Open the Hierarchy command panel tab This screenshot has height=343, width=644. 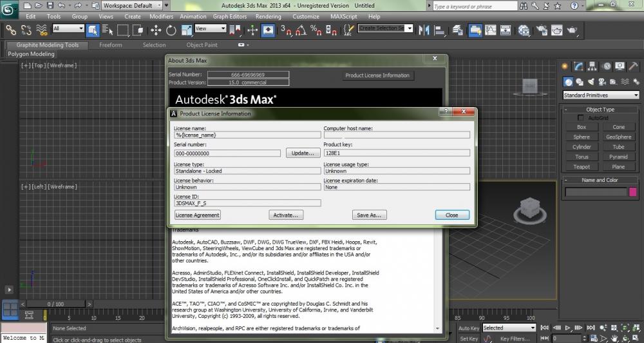click(x=592, y=66)
